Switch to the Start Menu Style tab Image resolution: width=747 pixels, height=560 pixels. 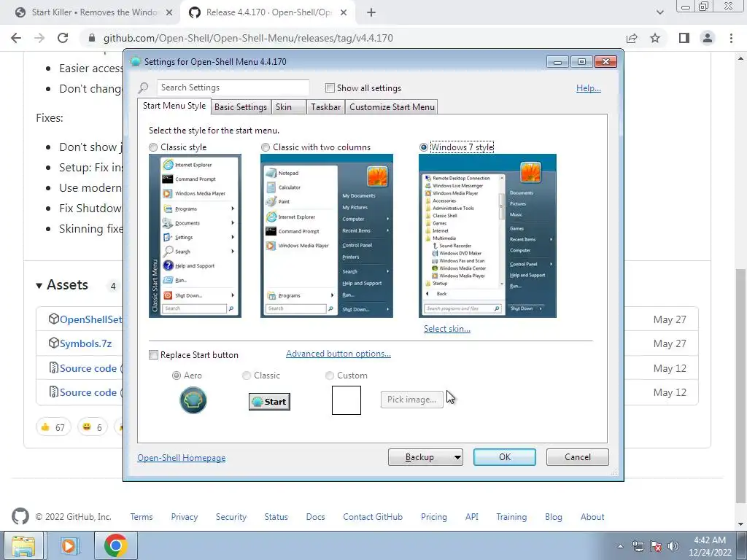pyautogui.click(x=174, y=106)
